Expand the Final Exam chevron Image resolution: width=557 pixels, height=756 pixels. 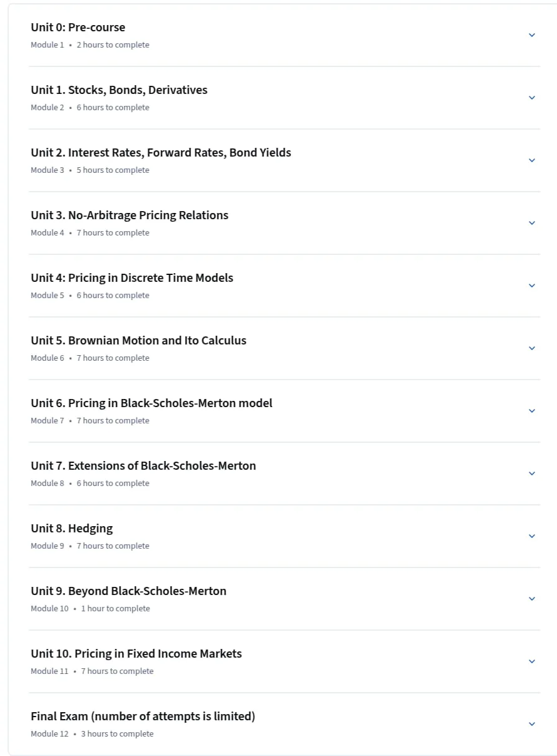(532, 724)
